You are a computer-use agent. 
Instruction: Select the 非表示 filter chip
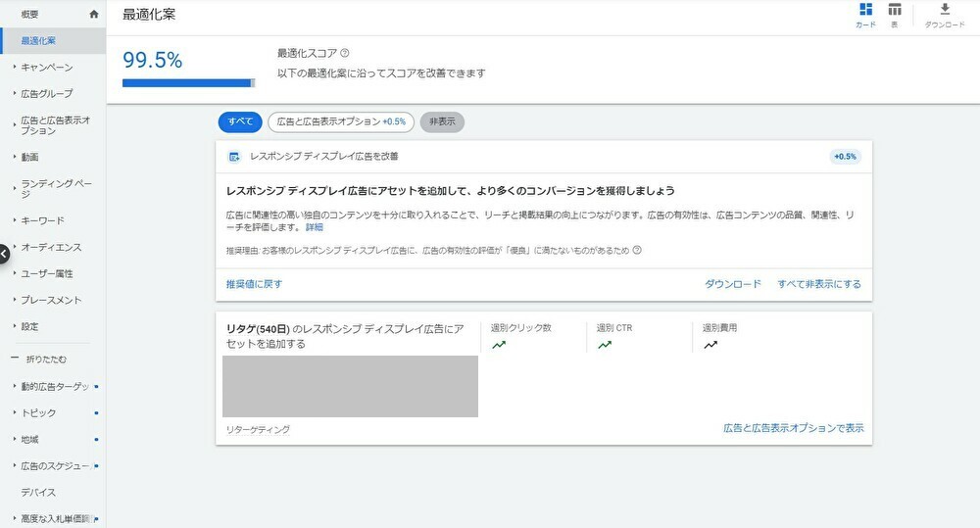442,121
